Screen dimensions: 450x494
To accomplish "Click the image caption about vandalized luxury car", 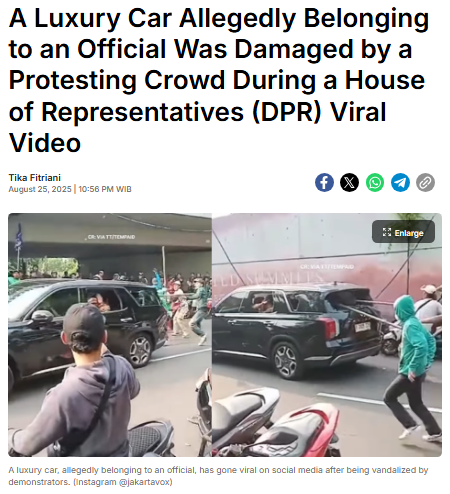I will pos(218,476).
